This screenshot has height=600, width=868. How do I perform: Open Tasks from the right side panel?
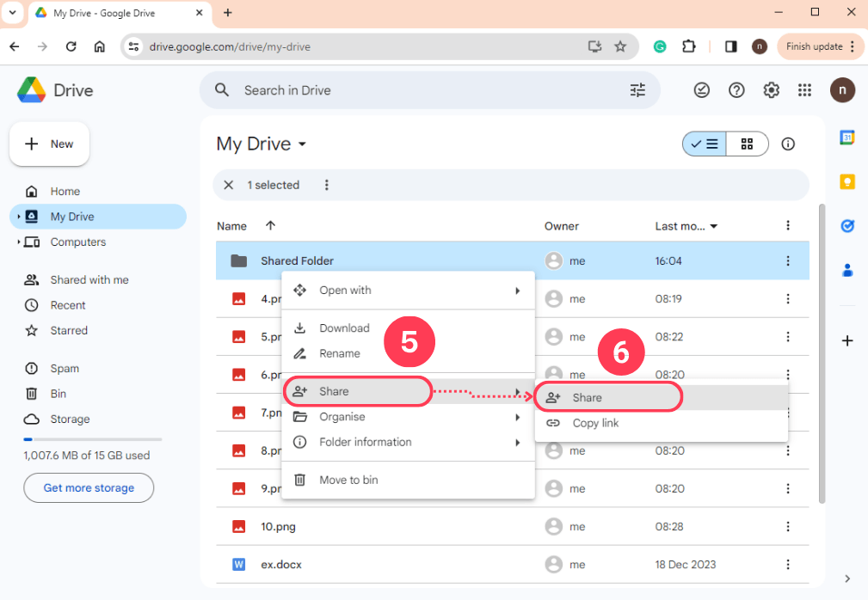point(847,225)
